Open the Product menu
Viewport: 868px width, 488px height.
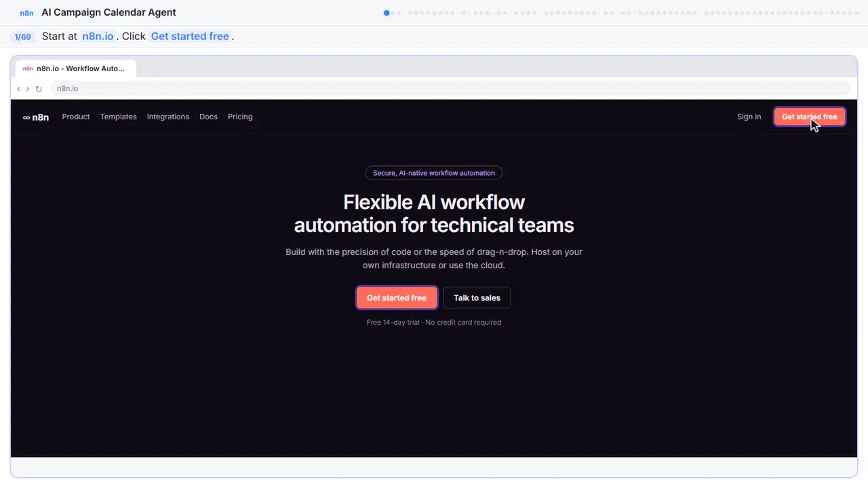[76, 117]
